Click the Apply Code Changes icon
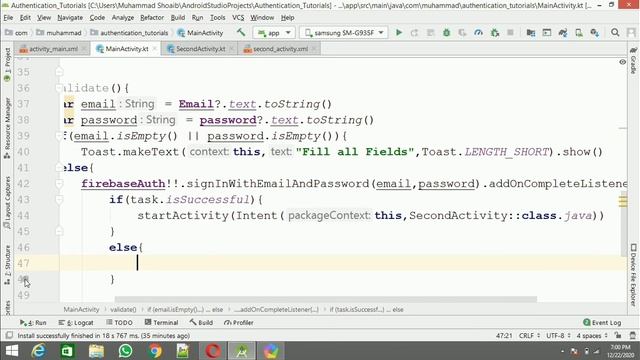Image resolution: width=640 pixels, height=360 pixels. pos(431,33)
